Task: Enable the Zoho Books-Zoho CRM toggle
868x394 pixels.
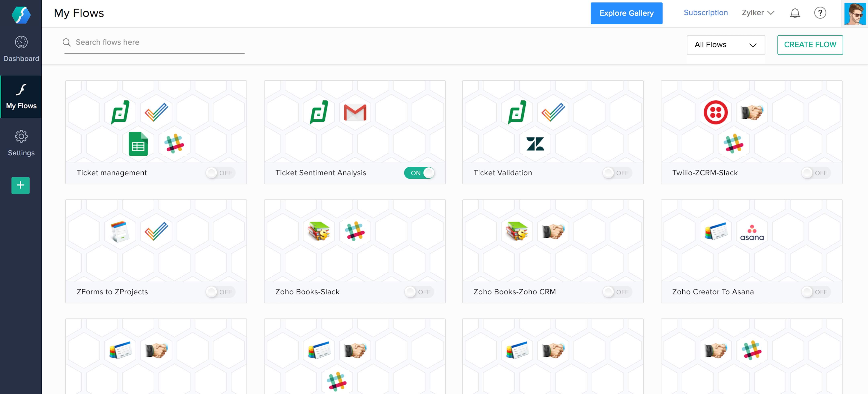Action: tap(617, 292)
